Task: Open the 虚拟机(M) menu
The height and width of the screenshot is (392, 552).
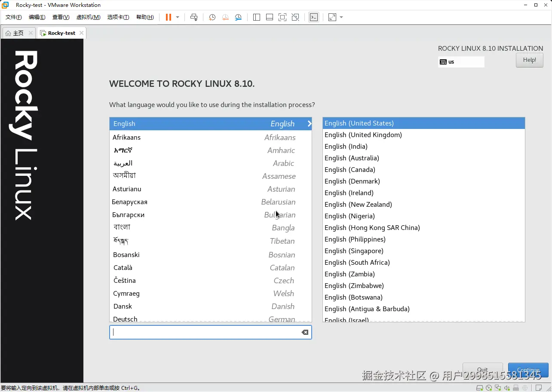Action: [x=88, y=17]
